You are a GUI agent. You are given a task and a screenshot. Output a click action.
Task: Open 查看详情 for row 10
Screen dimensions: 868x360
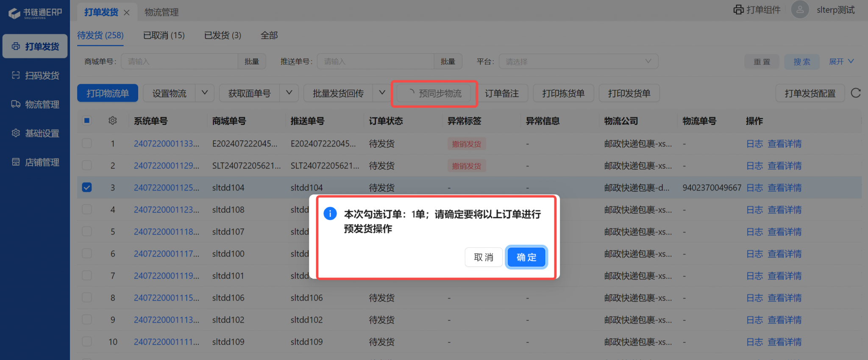tap(785, 342)
